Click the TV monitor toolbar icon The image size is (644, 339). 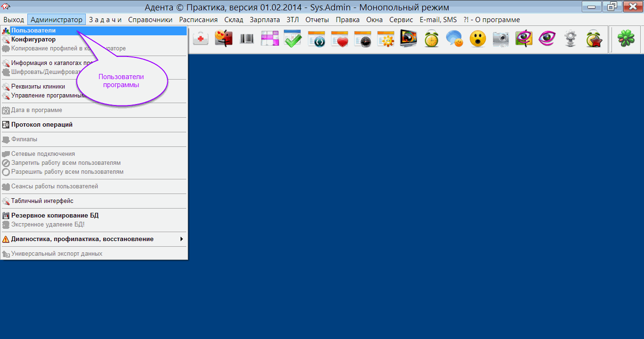[408, 39]
